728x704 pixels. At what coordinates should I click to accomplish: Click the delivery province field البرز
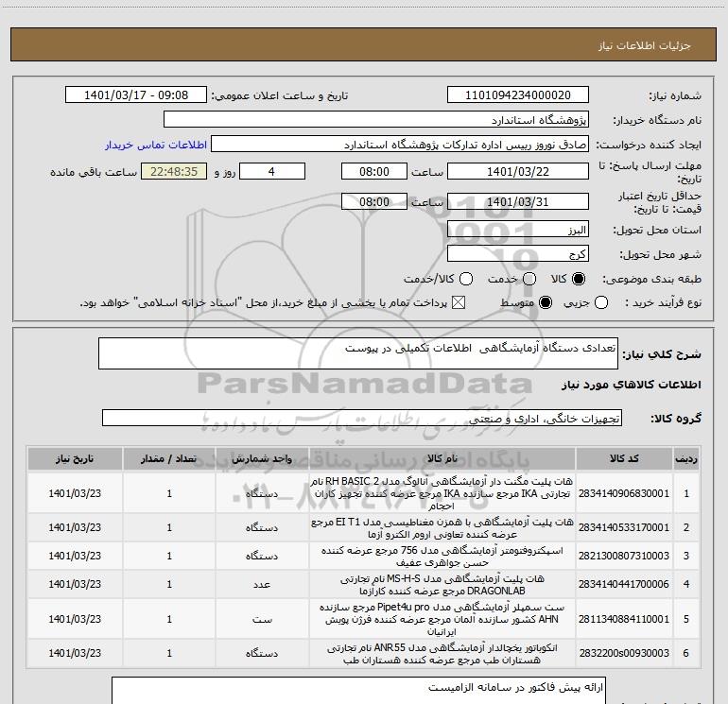(518, 230)
